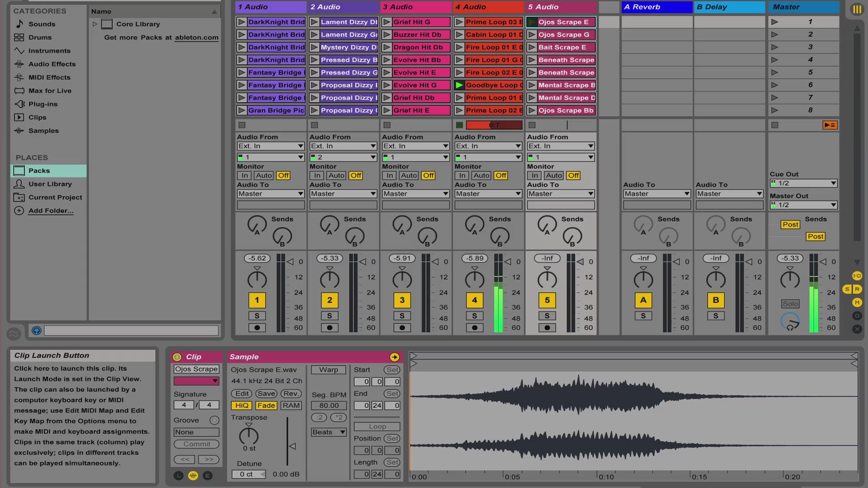
Task: Open the Clips category
Action: (x=37, y=117)
